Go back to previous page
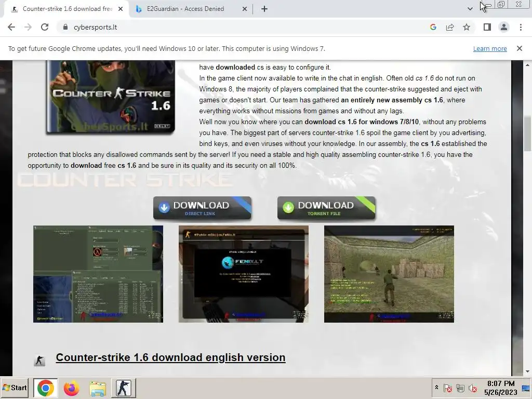Screen dimensions: 532x399 11,27
